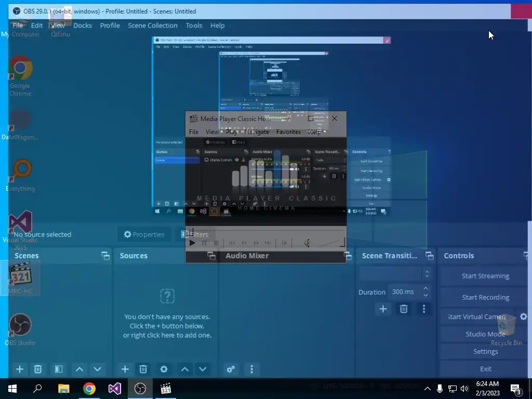Float the Scene Transitions dock panel
This screenshot has width=532, height=399.
(x=430, y=256)
